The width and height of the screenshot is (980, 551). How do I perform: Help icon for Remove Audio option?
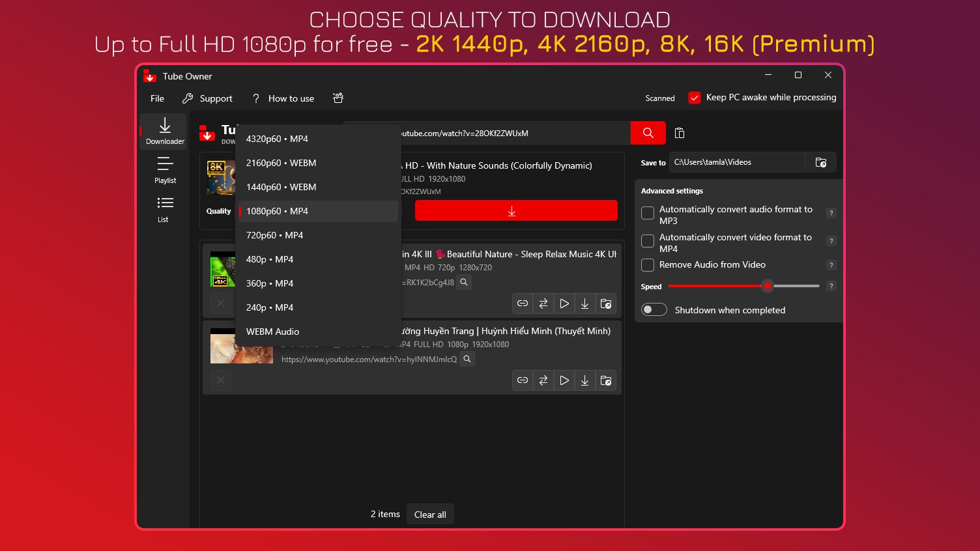[831, 265]
